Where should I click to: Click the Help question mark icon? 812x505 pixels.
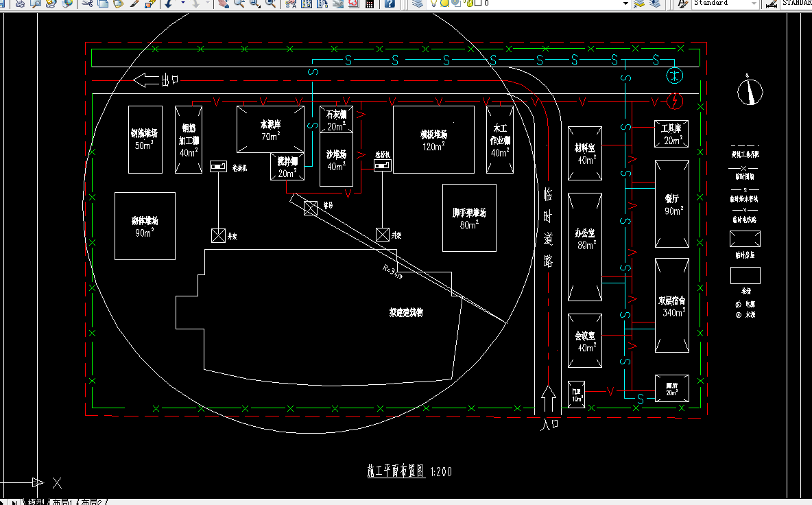pos(390,3)
